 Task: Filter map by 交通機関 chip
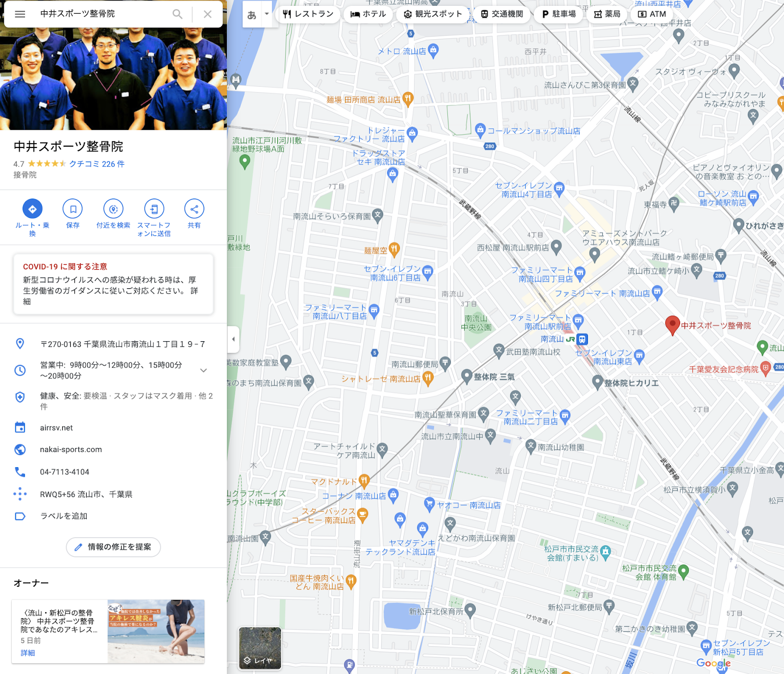502,14
